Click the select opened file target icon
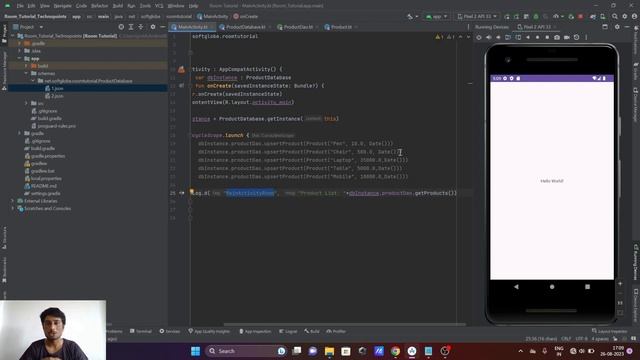 click(121, 27)
